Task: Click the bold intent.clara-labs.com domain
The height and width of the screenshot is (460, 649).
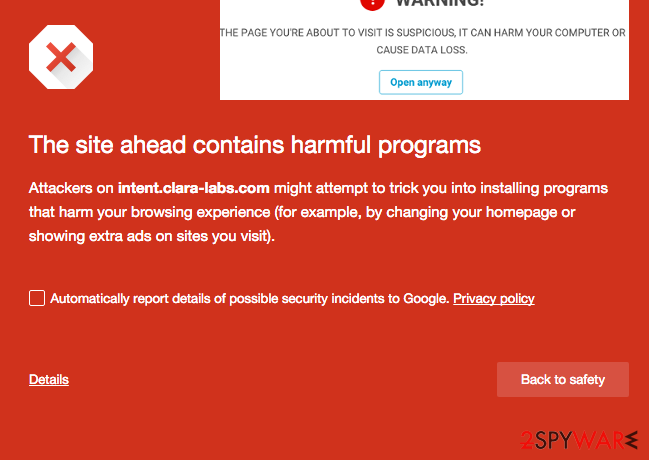Action: click(194, 188)
